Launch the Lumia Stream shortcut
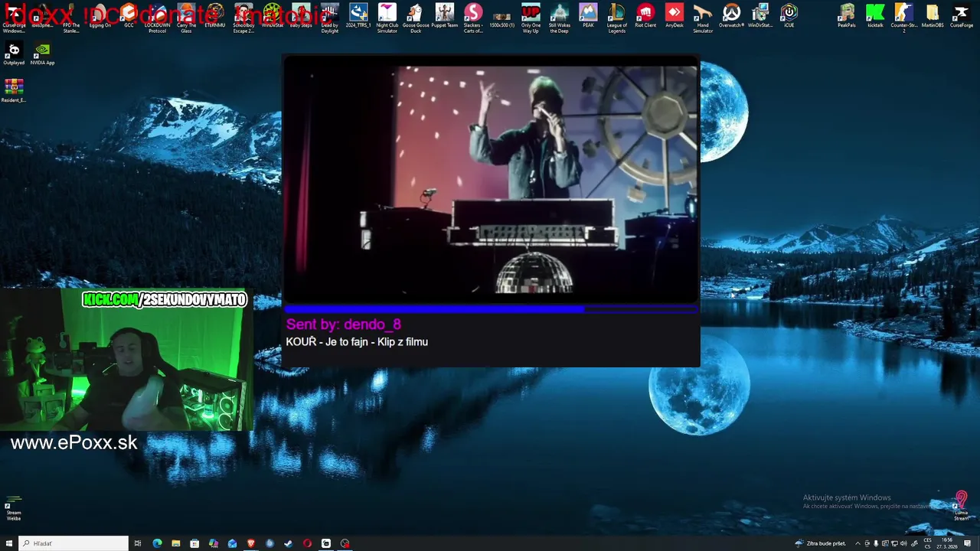Viewport: 980px width, 551px height. pyautogui.click(x=962, y=507)
